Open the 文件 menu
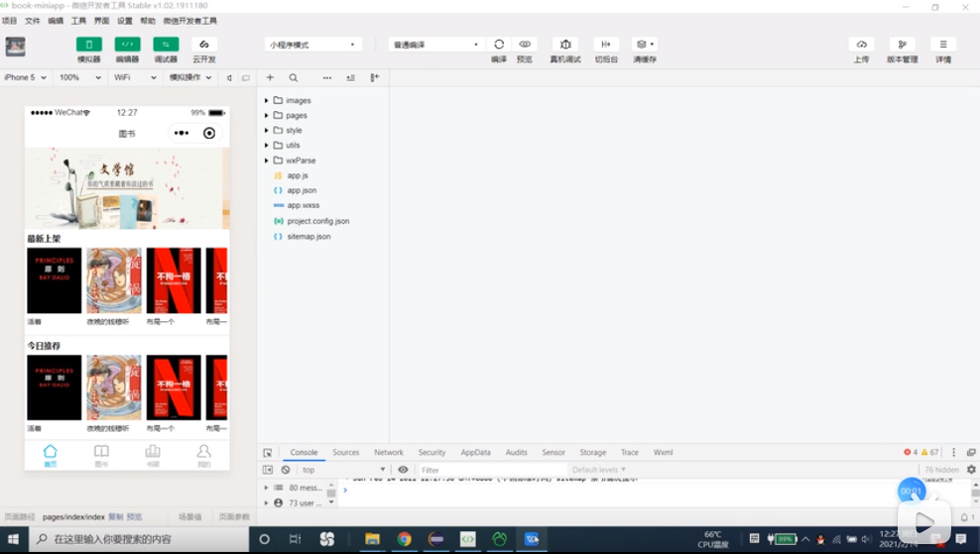The width and height of the screenshot is (980, 554). click(x=33, y=21)
